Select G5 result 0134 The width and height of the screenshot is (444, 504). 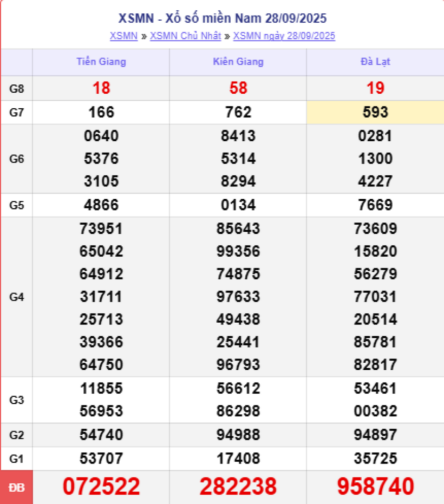click(x=238, y=205)
